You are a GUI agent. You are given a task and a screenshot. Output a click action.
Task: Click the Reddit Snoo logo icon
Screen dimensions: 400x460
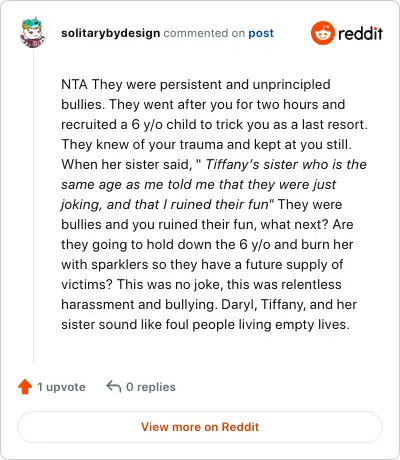pos(323,33)
